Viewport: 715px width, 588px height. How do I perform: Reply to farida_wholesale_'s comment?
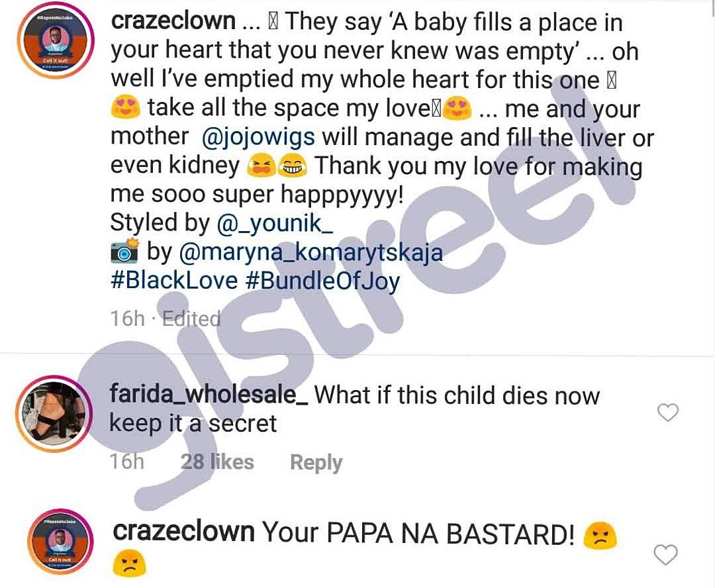tap(316, 462)
